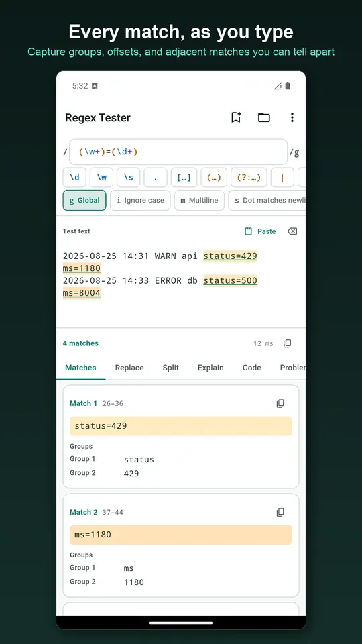Insert the \d digit token
This screenshot has height=644, width=362.
[74, 177]
